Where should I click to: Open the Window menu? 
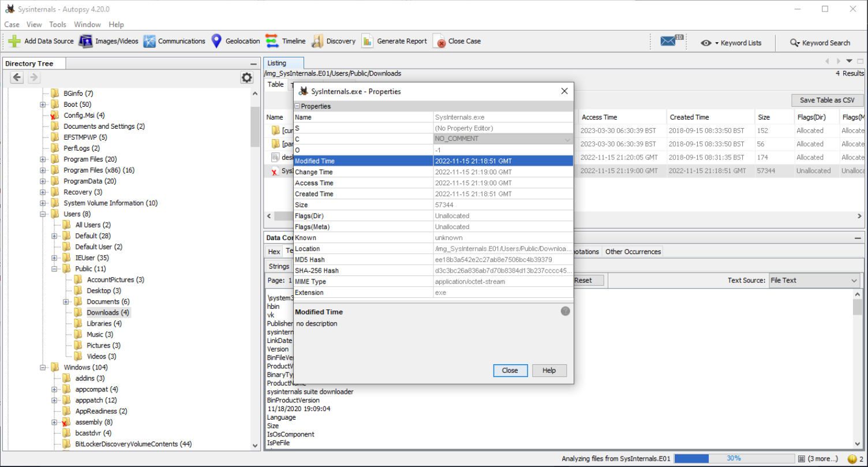click(87, 24)
